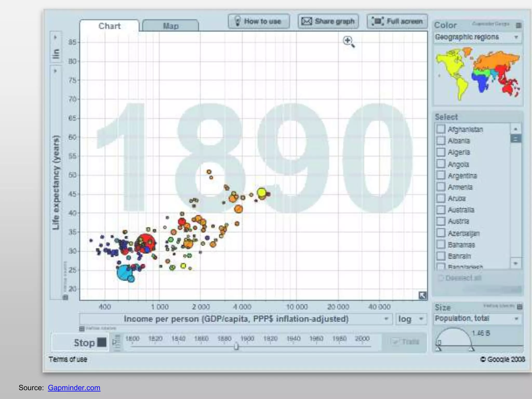This screenshot has height=399, width=532.
Task: Click the grid icon beside Color heading
Action: 518,25
